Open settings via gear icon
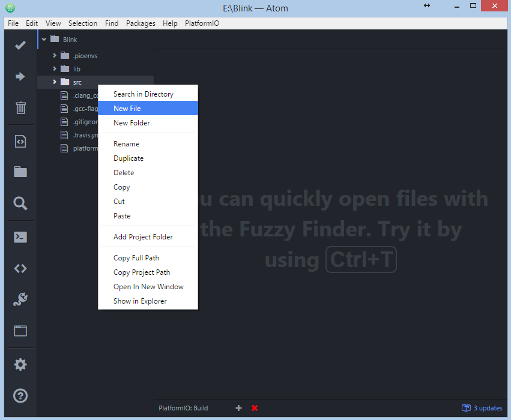 coord(20,364)
